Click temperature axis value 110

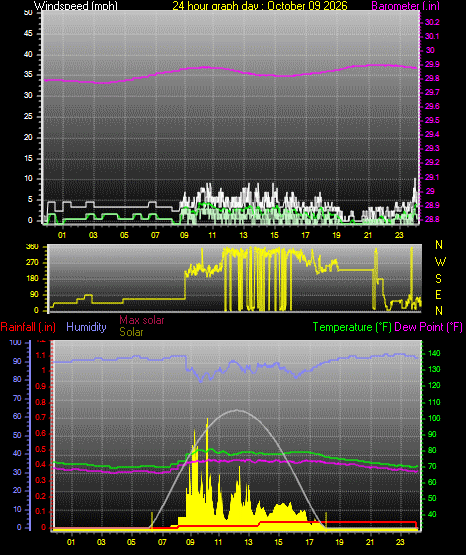(x=434, y=402)
